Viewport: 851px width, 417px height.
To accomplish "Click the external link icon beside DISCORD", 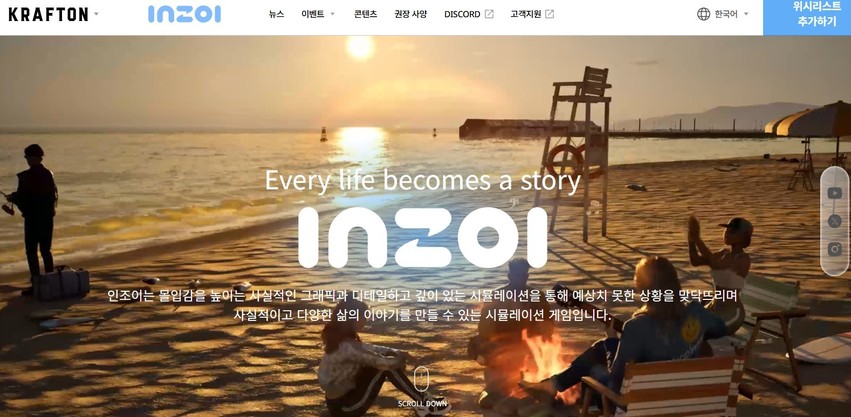I will [489, 14].
